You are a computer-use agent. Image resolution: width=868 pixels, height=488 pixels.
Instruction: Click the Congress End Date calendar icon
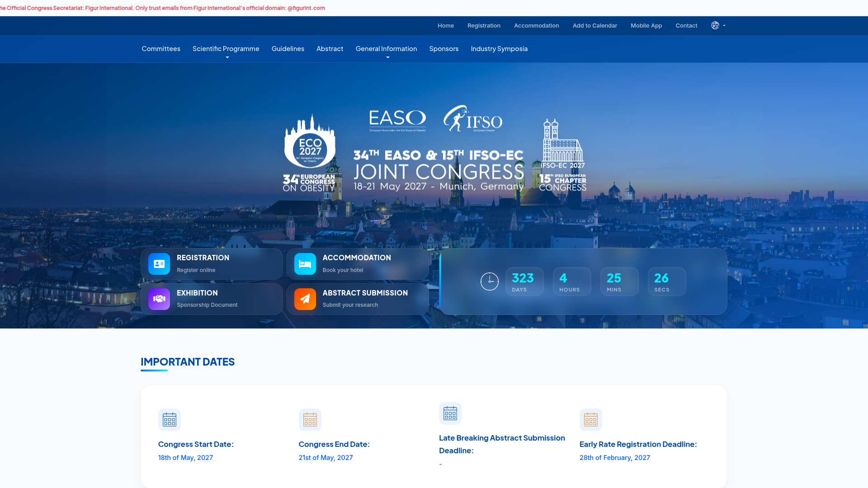[x=310, y=420]
